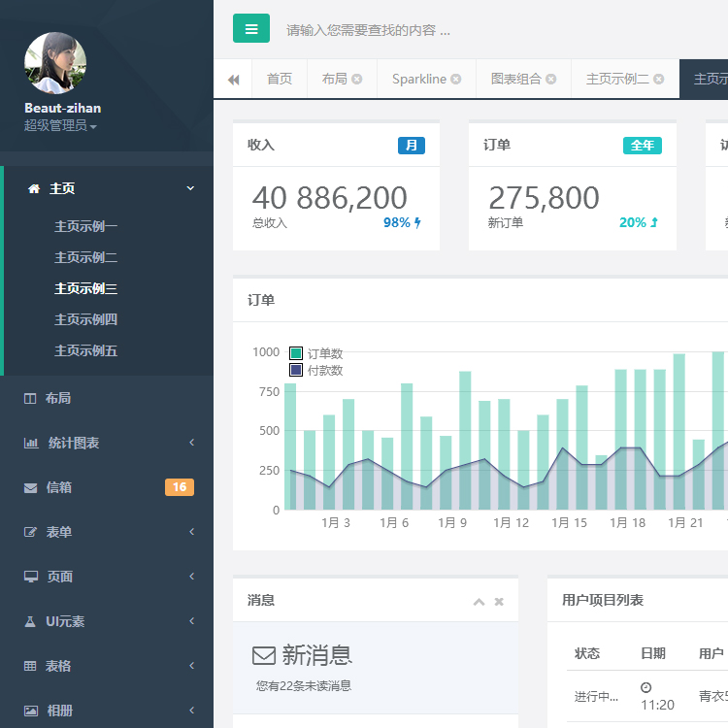This screenshot has width=728, height=728.
Task: Click the green hamburger menu toggle button
Action: click(251, 28)
